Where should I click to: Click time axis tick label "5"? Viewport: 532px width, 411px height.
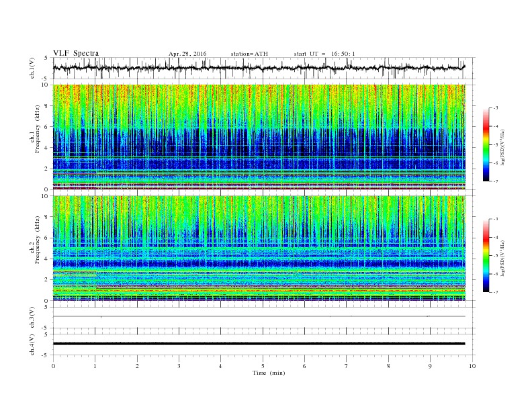(263, 366)
